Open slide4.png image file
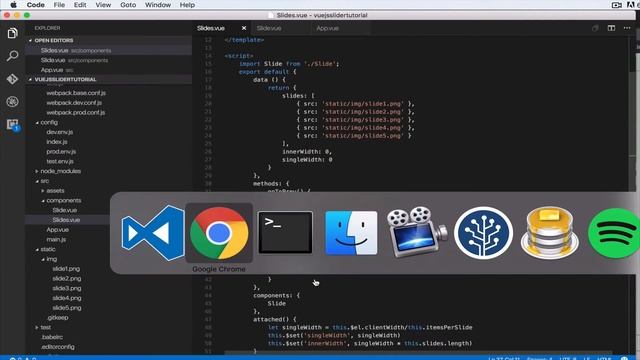This screenshot has height=360, width=640. pos(67,298)
